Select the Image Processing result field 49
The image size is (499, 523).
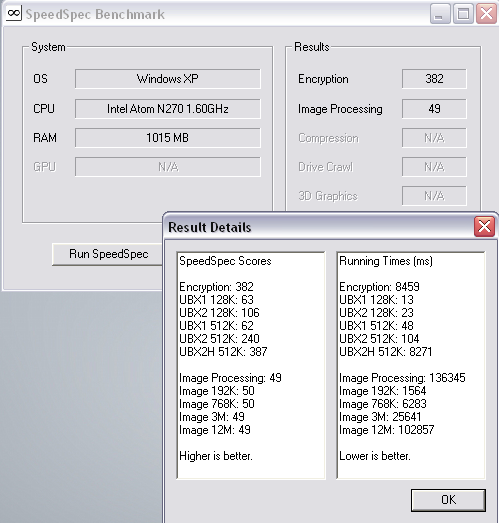(x=434, y=108)
